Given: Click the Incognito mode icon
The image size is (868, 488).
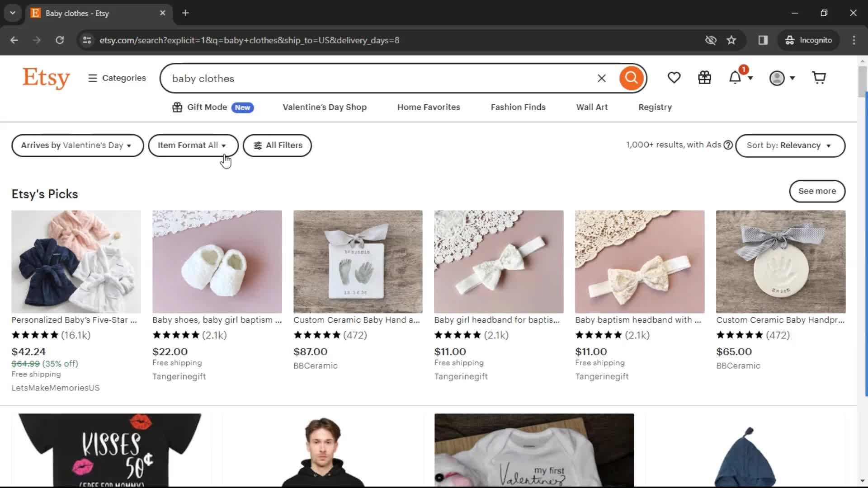Looking at the screenshot, I should tap(790, 40).
